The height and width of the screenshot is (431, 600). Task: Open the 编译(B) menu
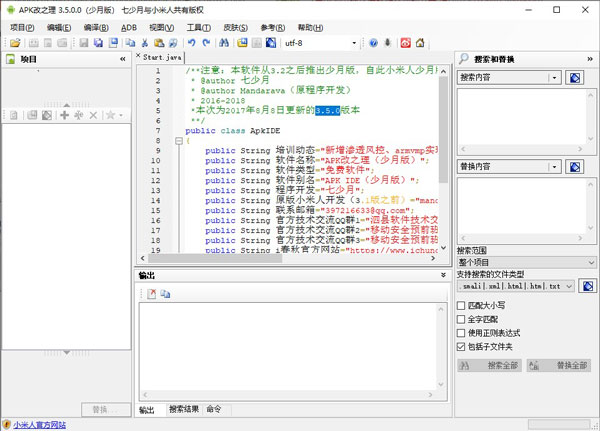click(96, 28)
